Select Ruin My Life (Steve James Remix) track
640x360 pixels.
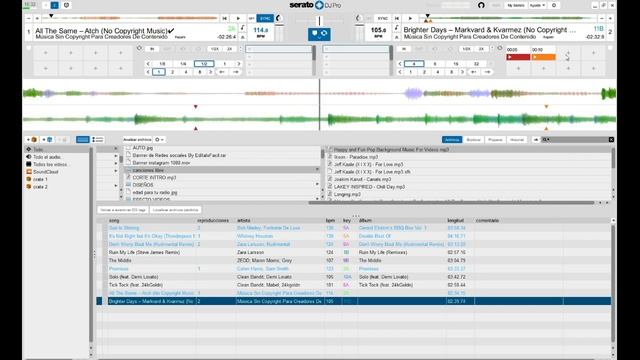coord(144,252)
